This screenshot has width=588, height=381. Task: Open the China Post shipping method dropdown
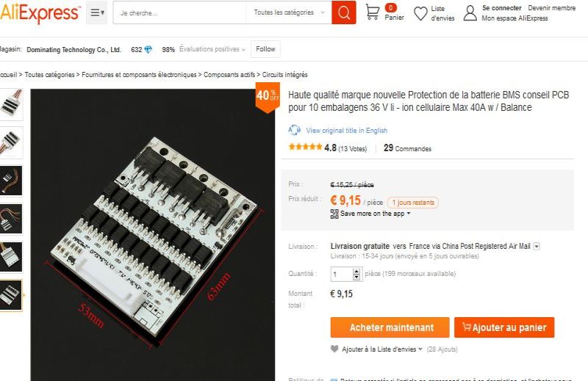coord(537,246)
